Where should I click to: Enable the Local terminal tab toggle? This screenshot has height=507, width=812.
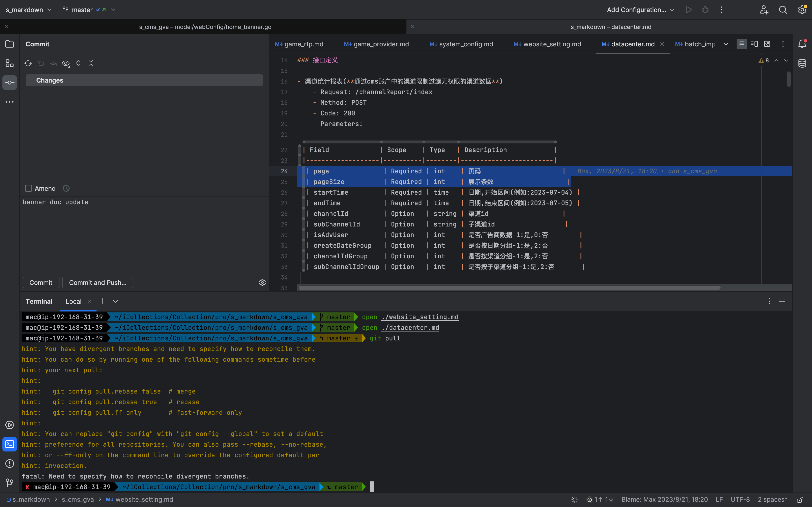coord(73,301)
